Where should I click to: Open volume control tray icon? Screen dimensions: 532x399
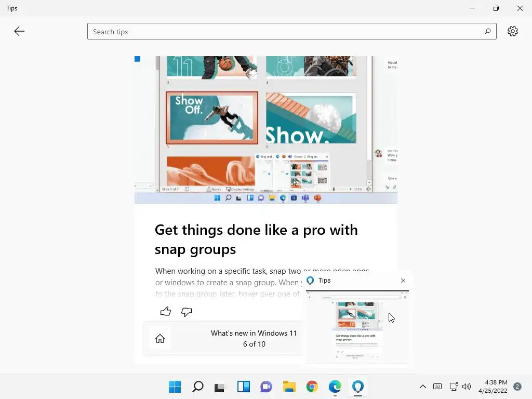467,387
